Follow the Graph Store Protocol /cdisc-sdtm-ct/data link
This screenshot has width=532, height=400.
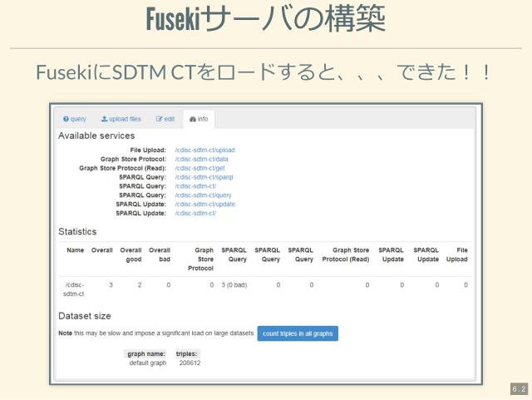[x=201, y=159]
